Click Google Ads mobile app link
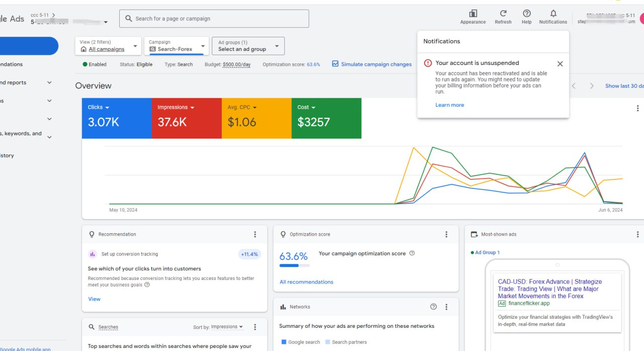The width and height of the screenshot is (644, 351). 25,349
